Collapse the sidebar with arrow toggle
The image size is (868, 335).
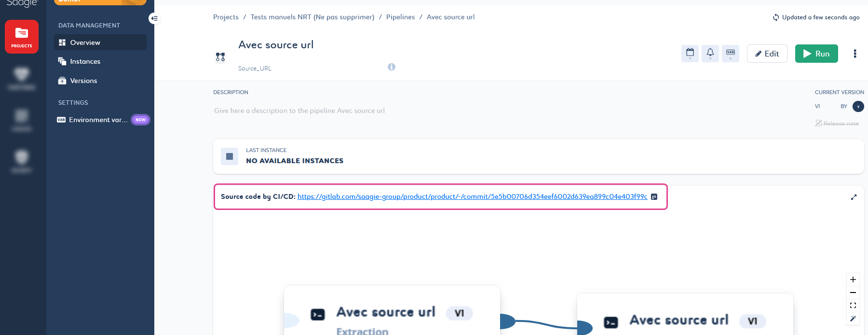click(154, 18)
